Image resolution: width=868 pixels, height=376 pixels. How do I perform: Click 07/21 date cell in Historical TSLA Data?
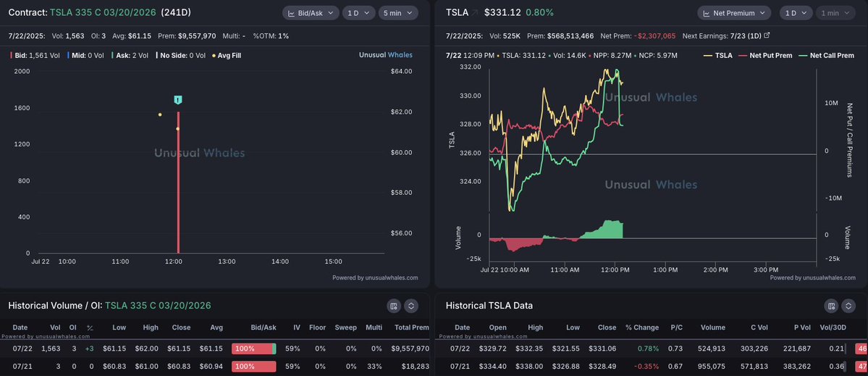pyautogui.click(x=460, y=367)
